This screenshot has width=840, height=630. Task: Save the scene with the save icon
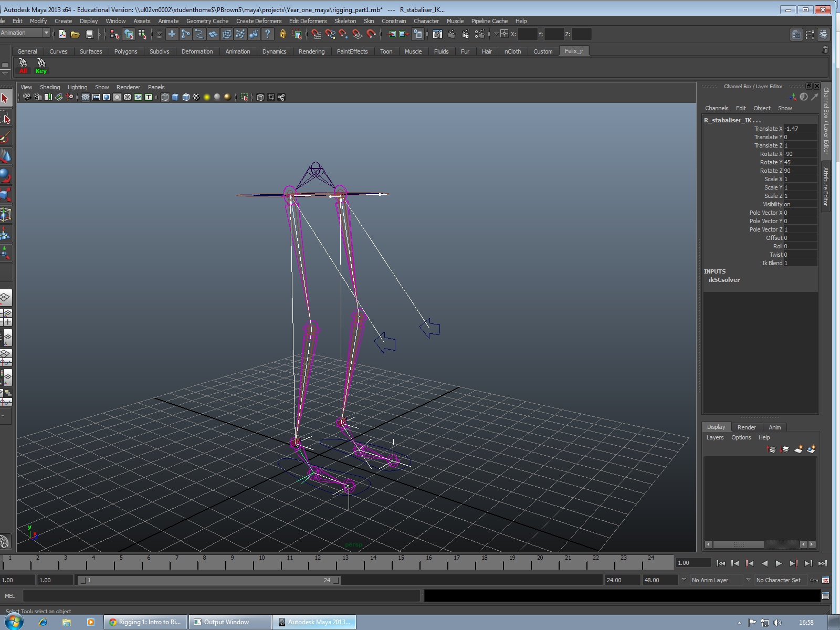pos(90,34)
